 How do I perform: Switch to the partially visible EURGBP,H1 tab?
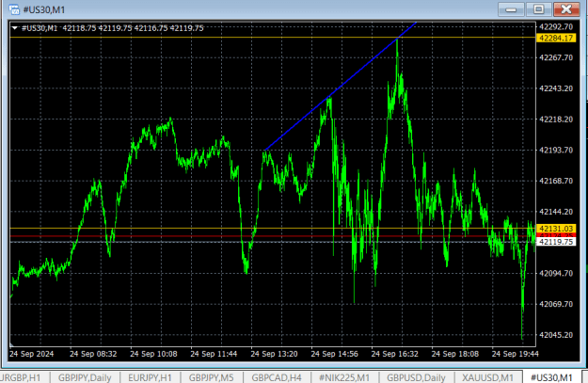coord(21,377)
